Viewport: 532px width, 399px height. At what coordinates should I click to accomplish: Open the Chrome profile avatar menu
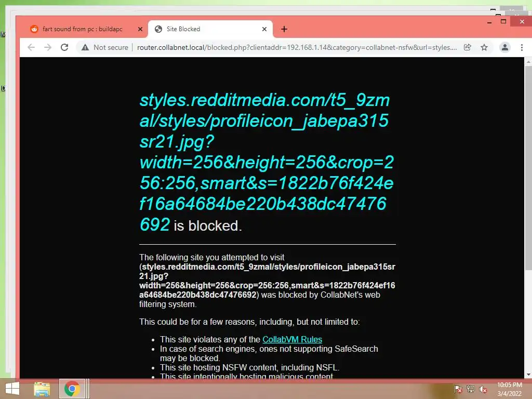point(505,47)
